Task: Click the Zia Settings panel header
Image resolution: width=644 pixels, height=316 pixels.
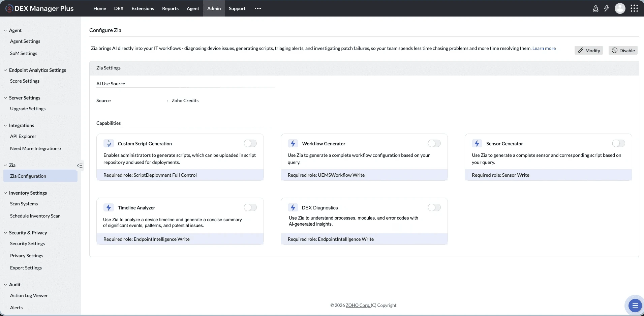Action: pyautogui.click(x=364, y=68)
